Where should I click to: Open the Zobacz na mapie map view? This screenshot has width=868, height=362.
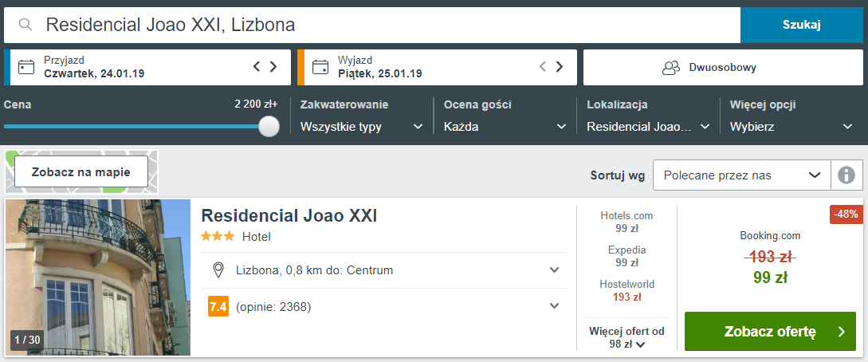pos(81,172)
